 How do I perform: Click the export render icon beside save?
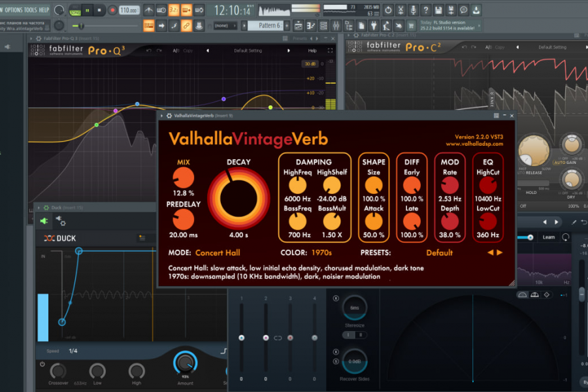tap(451, 10)
